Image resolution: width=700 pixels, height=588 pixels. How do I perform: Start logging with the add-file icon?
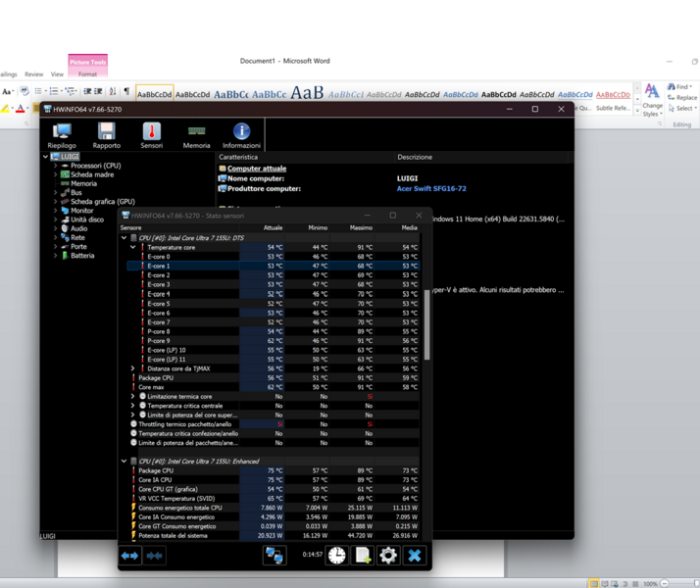coord(363,556)
